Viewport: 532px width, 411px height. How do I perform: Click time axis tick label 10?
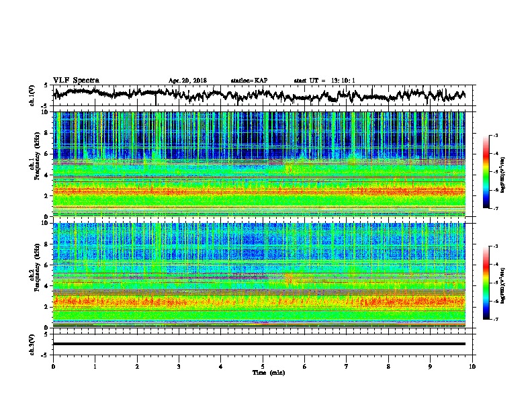pyautogui.click(x=472, y=367)
